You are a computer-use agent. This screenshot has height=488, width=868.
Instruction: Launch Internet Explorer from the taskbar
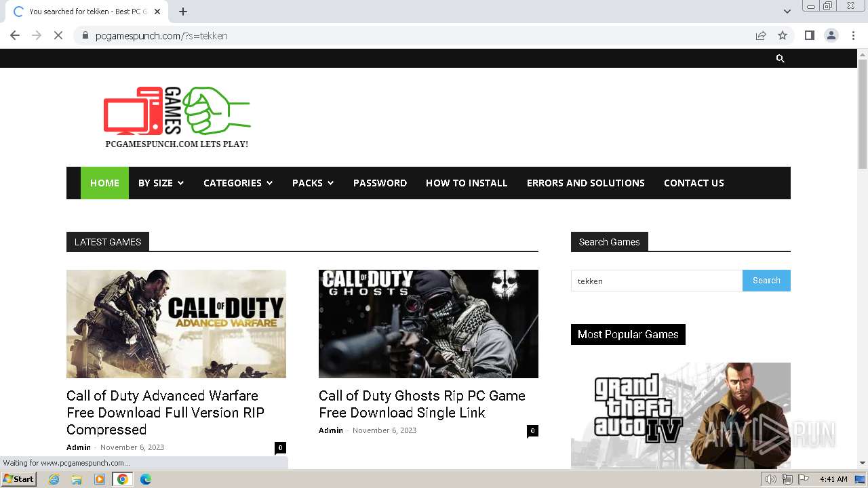(x=54, y=479)
